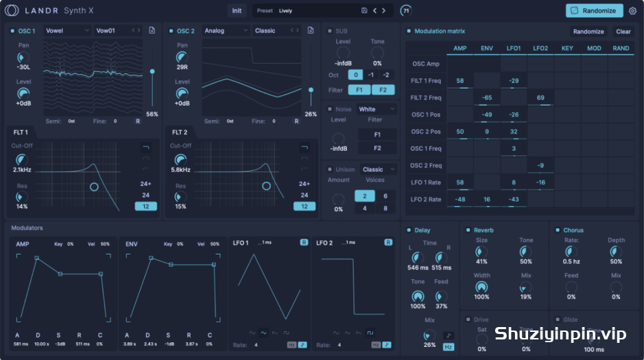The image size is (644, 360).
Task: Open the Vow01 wavetable selector
Action: tap(118, 30)
